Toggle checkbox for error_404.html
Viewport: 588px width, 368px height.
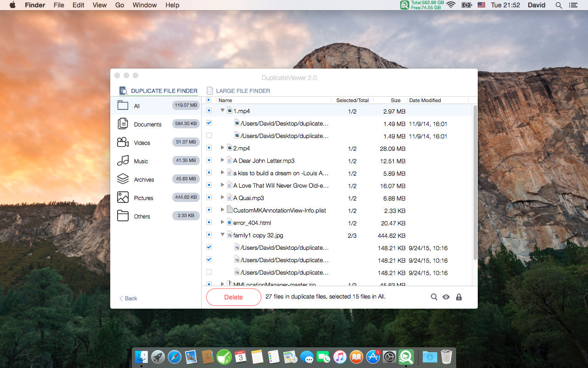[x=209, y=222]
